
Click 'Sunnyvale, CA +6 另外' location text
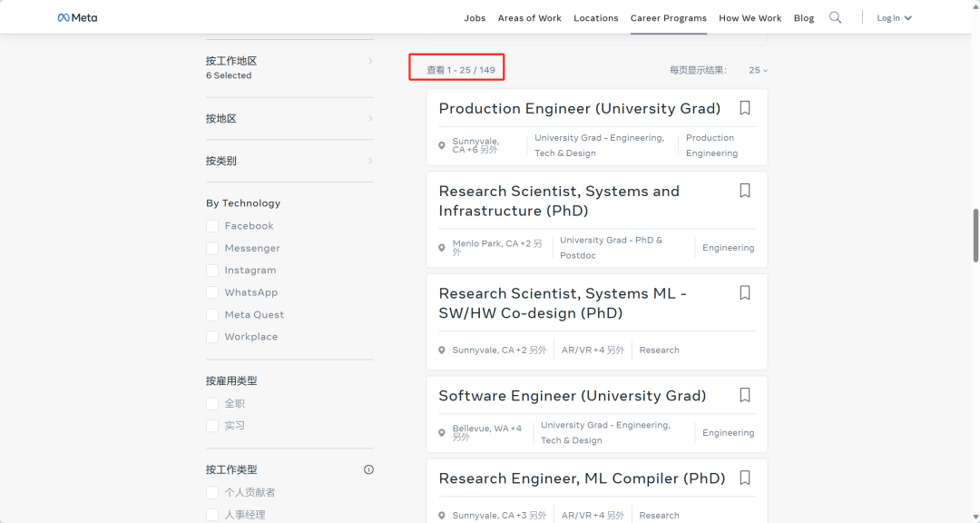pos(475,146)
